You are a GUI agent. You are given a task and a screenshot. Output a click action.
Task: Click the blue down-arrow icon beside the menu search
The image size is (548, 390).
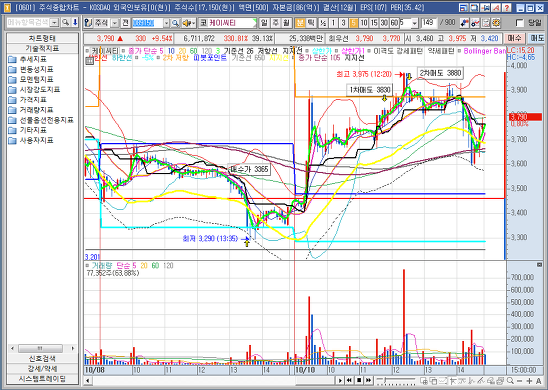[x=75, y=23]
